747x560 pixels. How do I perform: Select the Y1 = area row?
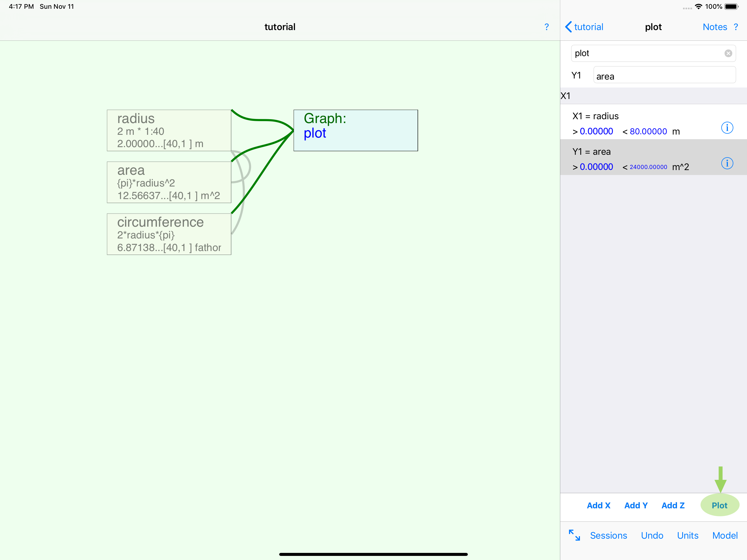pos(653,157)
